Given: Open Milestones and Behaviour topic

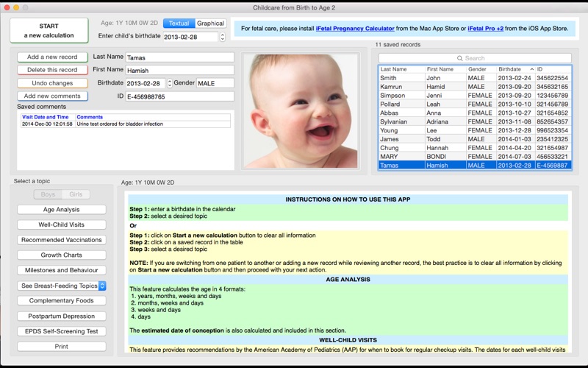Looking at the screenshot, I should coord(62,270).
